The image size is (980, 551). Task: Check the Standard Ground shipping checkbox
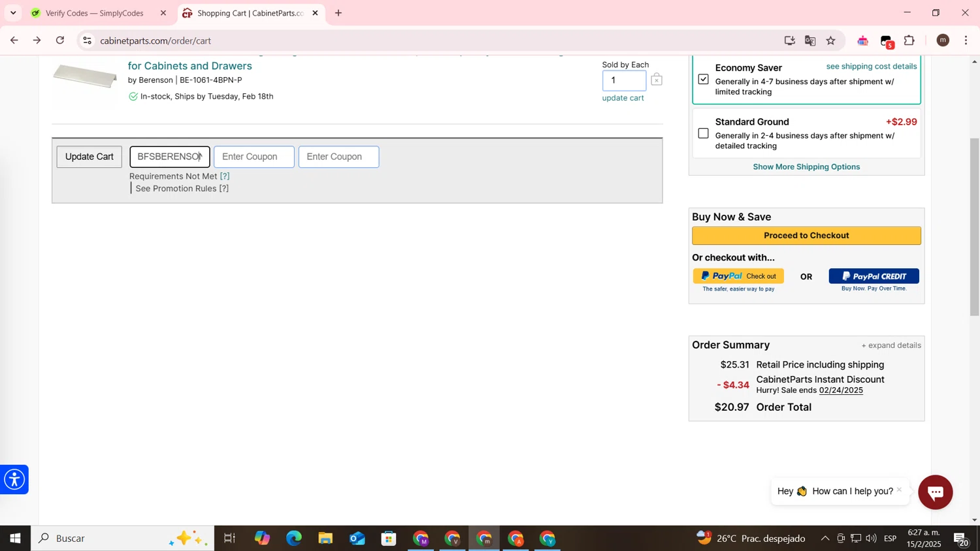tap(703, 133)
